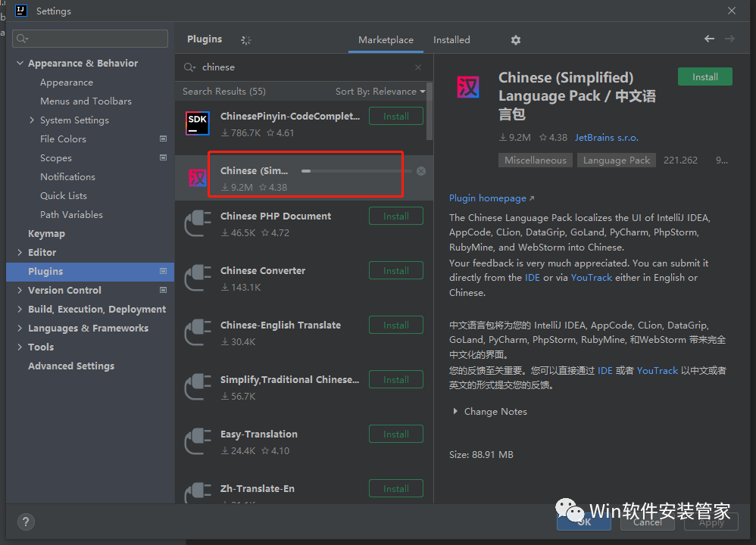This screenshot has width=756, height=545.
Task: Expand the Change Notes section
Action: click(x=455, y=412)
